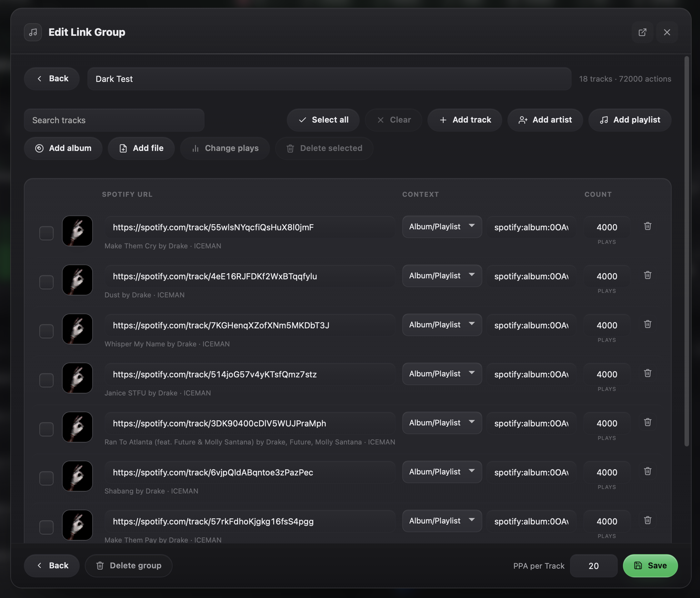This screenshot has width=700, height=598.
Task: Select the Shabang cover art thumbnail
Action: pos(77,476)
